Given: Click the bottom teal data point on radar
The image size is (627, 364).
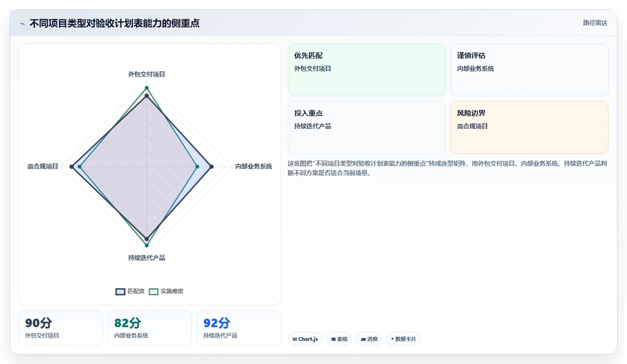Looking at the screenshot, I should (146, 245).
